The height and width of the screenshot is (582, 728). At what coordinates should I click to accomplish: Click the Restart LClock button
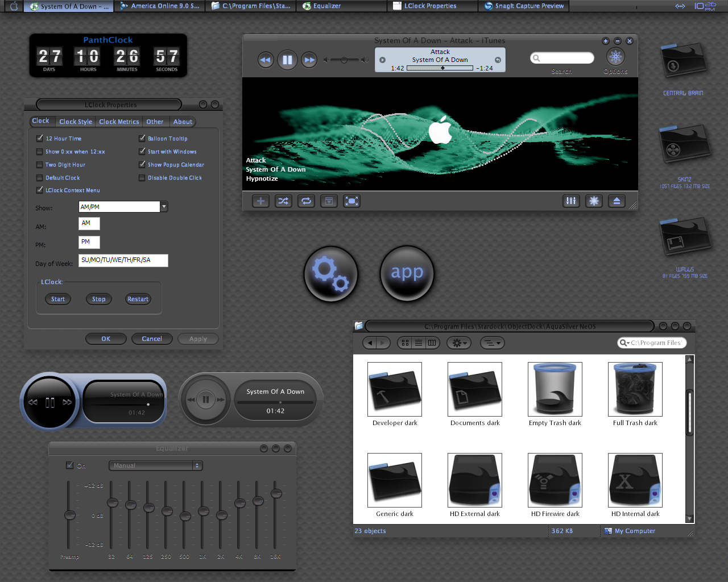[x=138, y=299]
